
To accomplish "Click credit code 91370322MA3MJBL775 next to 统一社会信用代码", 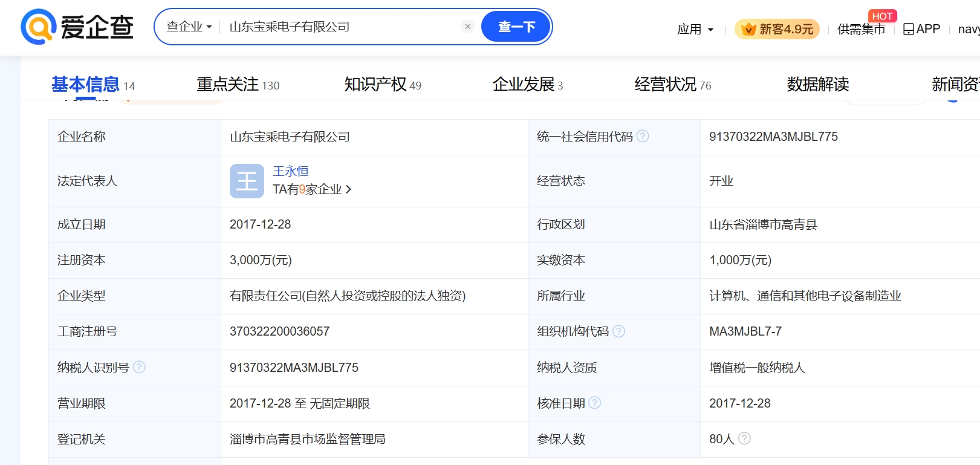I will point(773,137).
